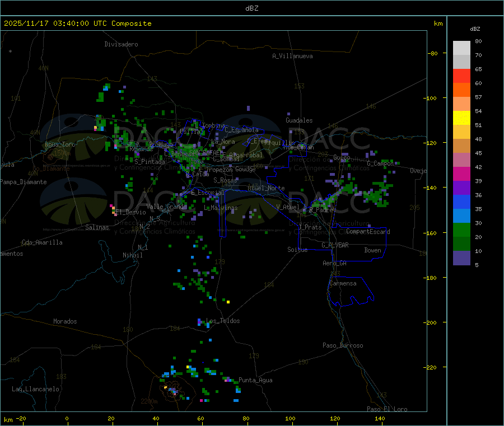Image resolution: width=504 pixels, height=426 pixels.
Task: Click the S_Rosas place label
Action: 225,180
